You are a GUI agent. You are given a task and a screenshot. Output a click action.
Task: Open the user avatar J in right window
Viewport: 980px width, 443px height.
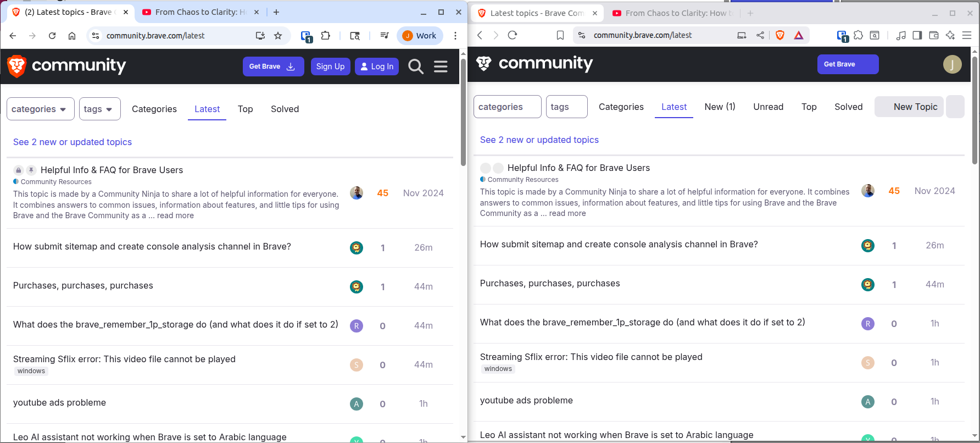click(x=953, y=64)
